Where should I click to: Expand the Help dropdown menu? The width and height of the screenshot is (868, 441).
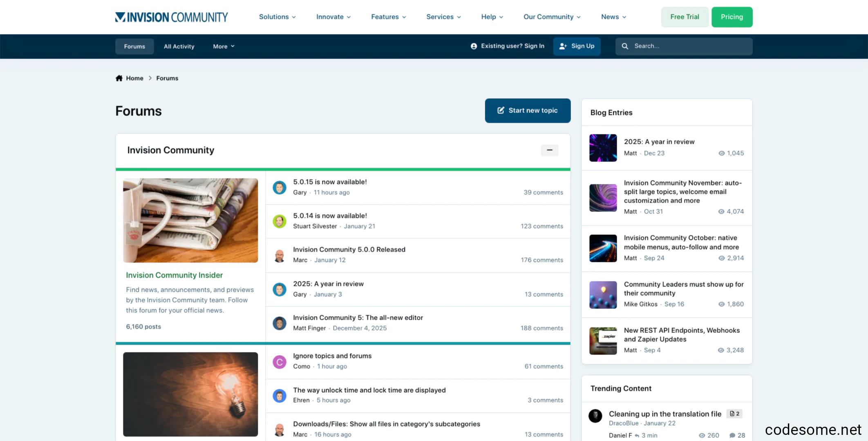pyautogui.click(x=492, y=17)
